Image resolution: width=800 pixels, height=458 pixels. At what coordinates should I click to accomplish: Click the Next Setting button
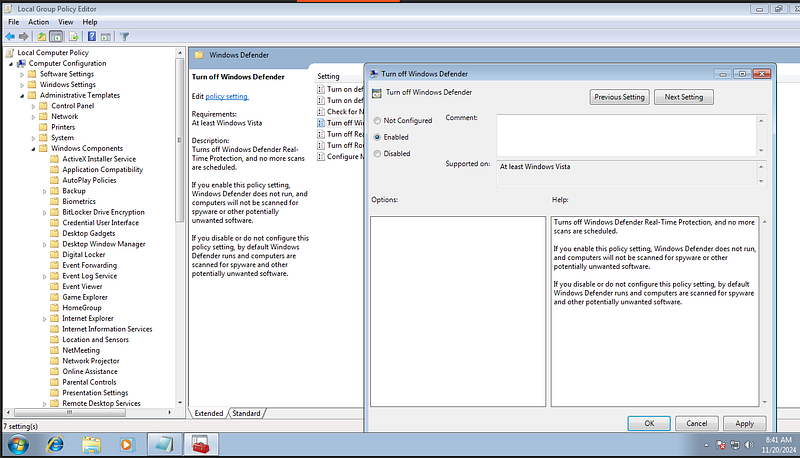click(x=684, y=97)
